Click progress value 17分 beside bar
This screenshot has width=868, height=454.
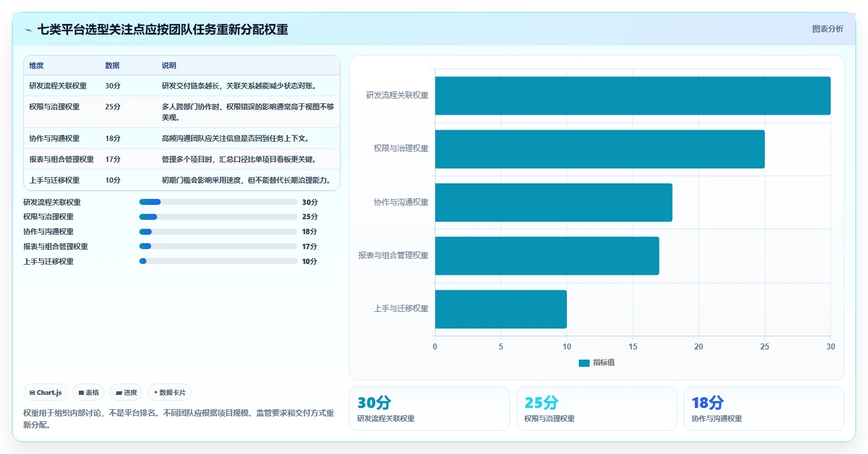(x=310, y=246)
